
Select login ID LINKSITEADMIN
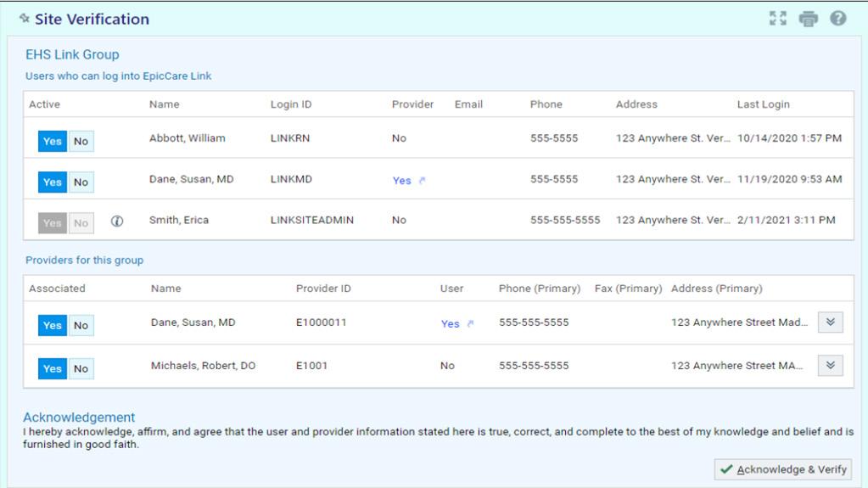(x=311, y=220)
